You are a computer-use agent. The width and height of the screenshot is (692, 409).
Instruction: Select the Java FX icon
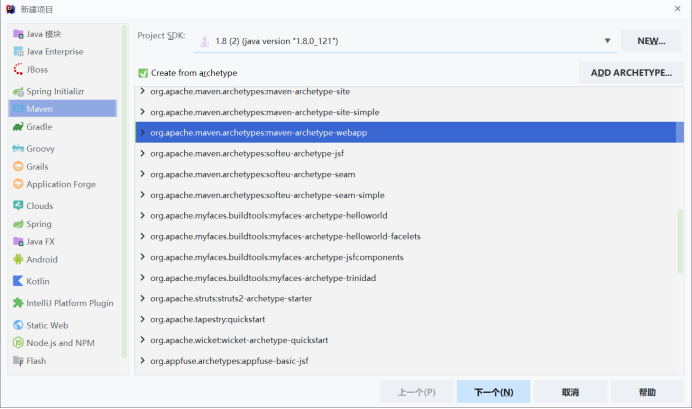18,241
